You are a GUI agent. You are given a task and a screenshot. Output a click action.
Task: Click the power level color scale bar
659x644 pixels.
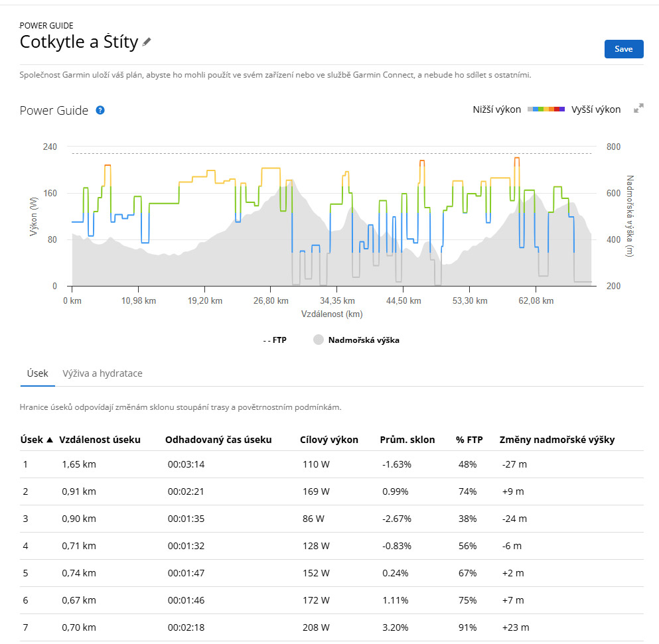pyautogui.click(x=546, y=109)
